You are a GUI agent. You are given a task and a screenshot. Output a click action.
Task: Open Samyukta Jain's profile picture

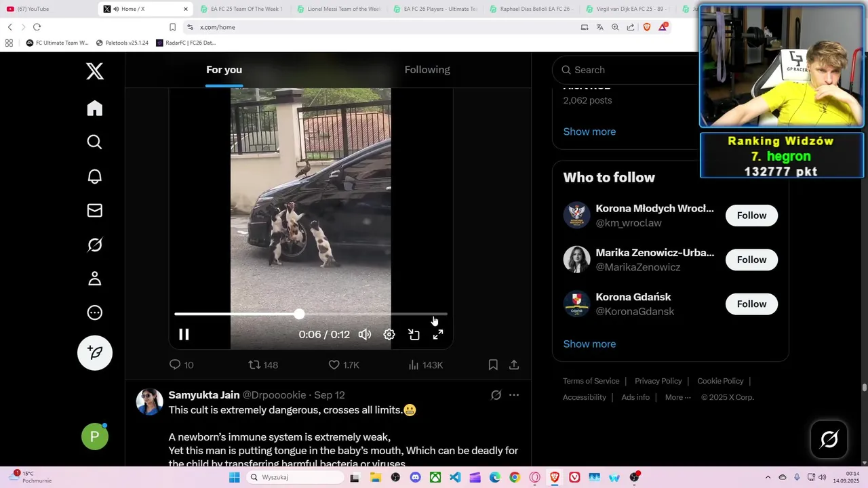pos(150,402)
